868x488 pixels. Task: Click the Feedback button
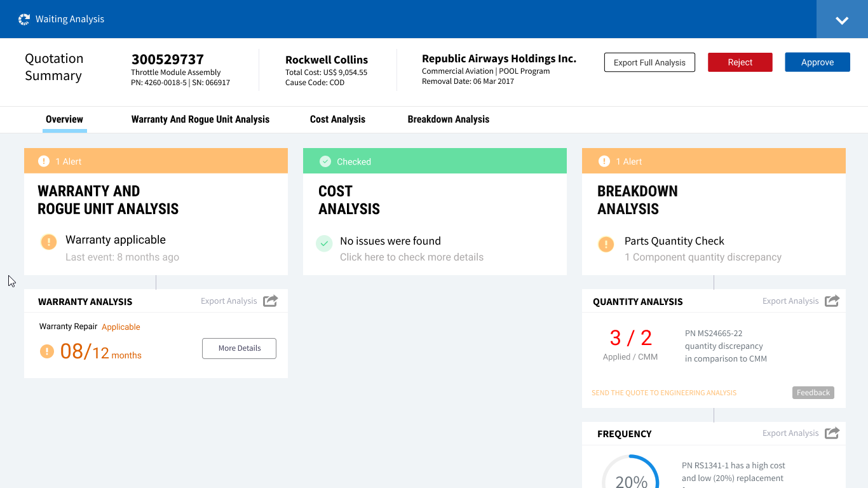point(813,393)
